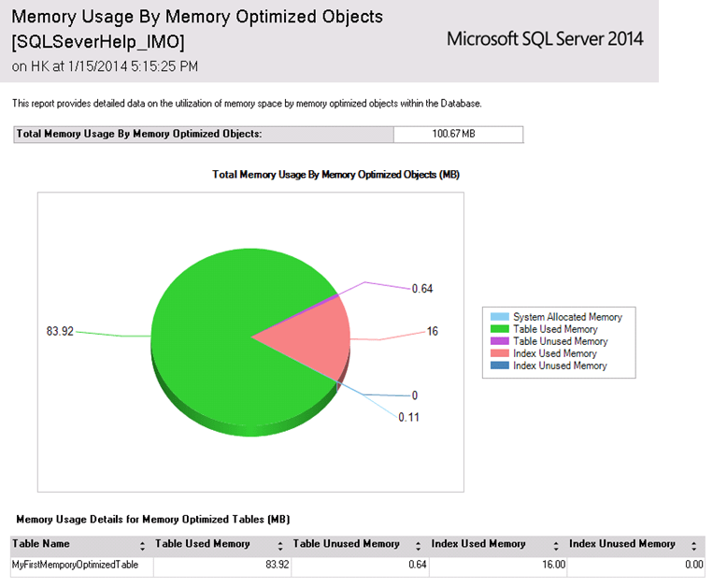
Task: Click the 0.11 data label below the pie
Action: (408, 417)
